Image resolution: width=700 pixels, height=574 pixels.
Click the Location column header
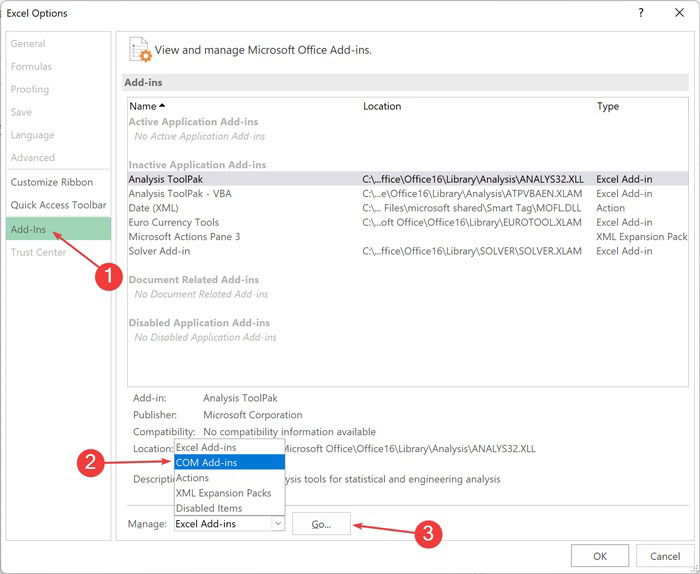[382, 106]
